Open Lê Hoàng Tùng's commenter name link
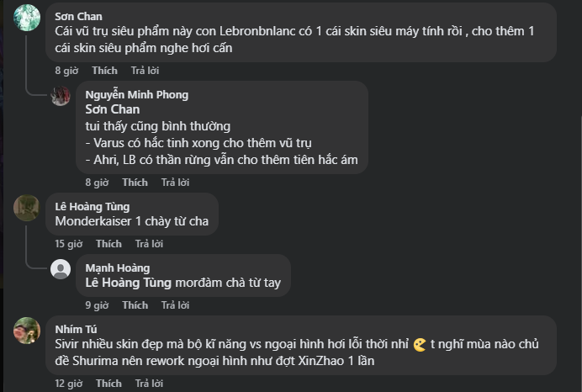This screenshot has width=582, height=392. (x=93, y=206)
